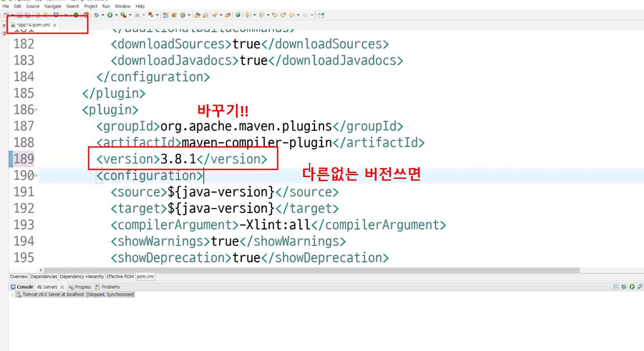Start server in debug mode bug icon

pos(624,287)
